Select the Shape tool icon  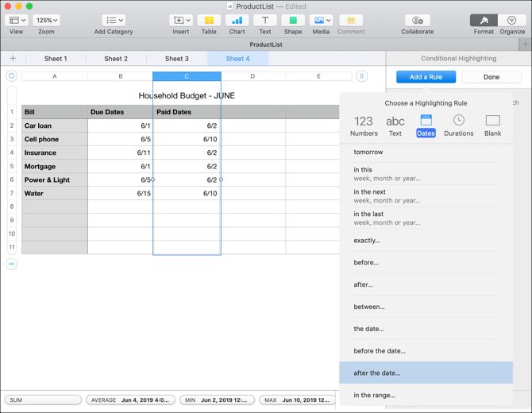[x=293, y=21]
